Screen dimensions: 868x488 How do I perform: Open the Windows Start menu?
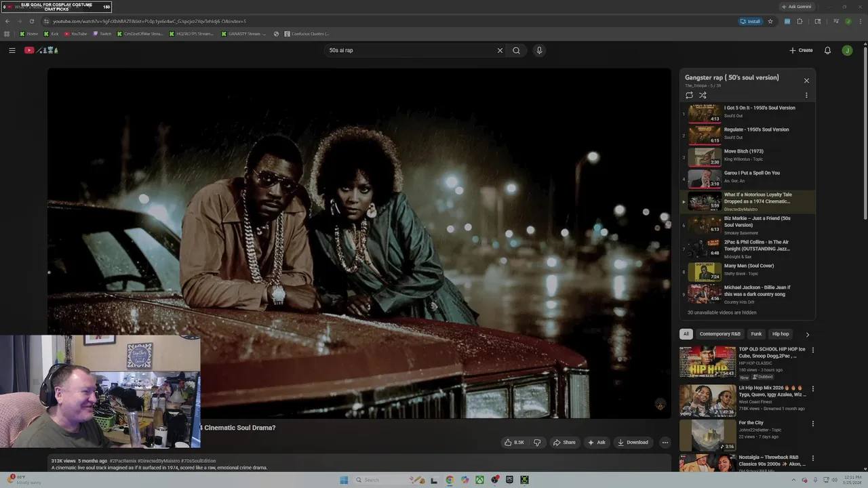[x=344, y=480]
